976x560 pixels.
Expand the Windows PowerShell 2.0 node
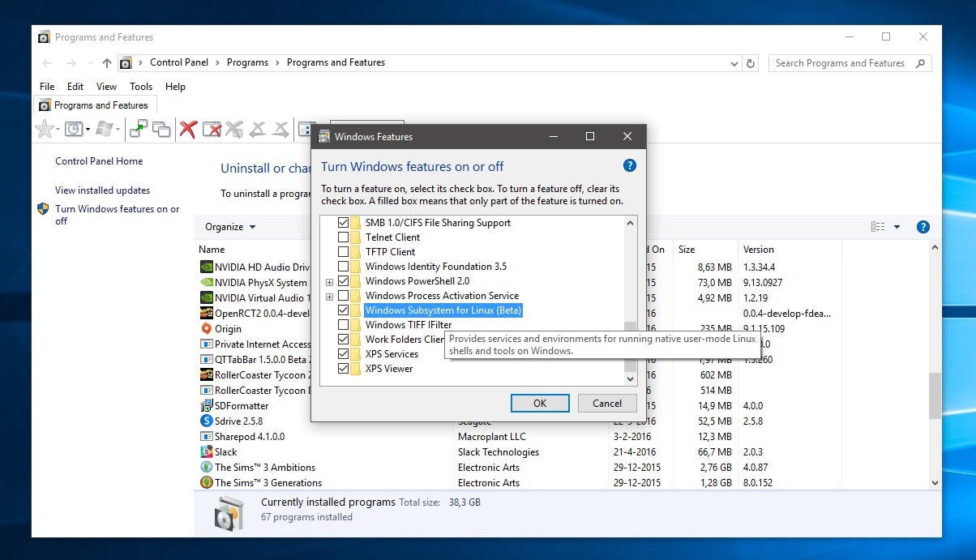point(329,282)
